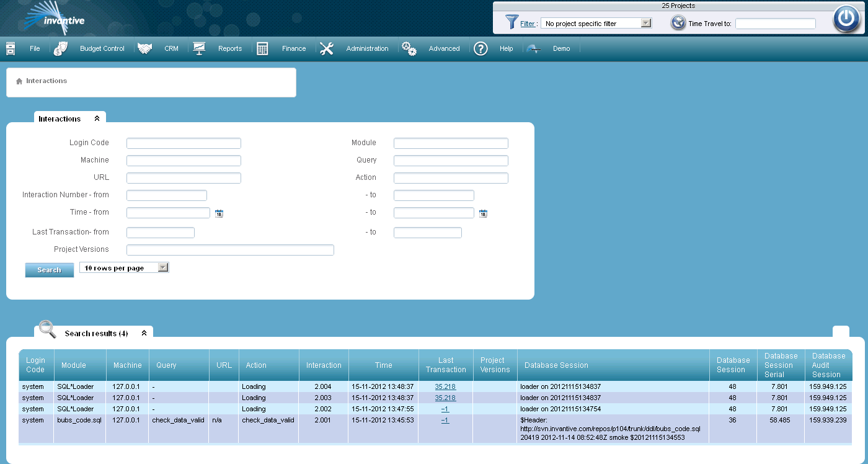Open the project specific filter dropdown
This screenshot has width=868, height=464.
click(645, 24)
